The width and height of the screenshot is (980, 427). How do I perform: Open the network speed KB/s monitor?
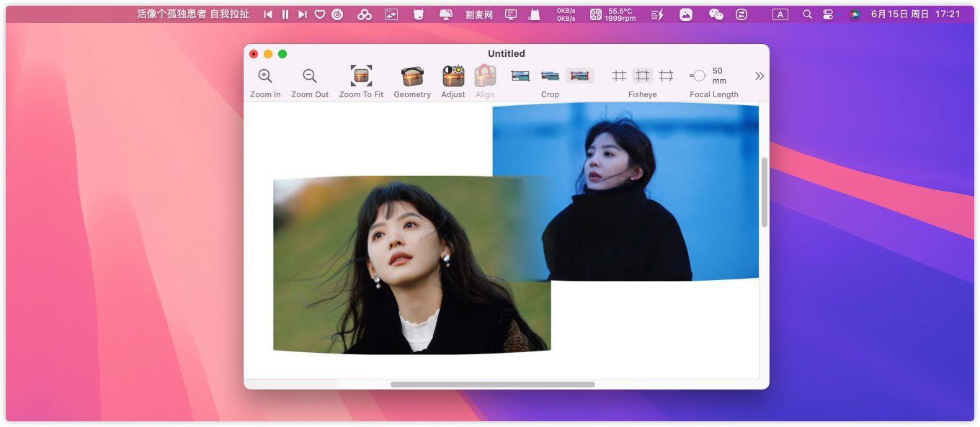click(x=566, y=14)
